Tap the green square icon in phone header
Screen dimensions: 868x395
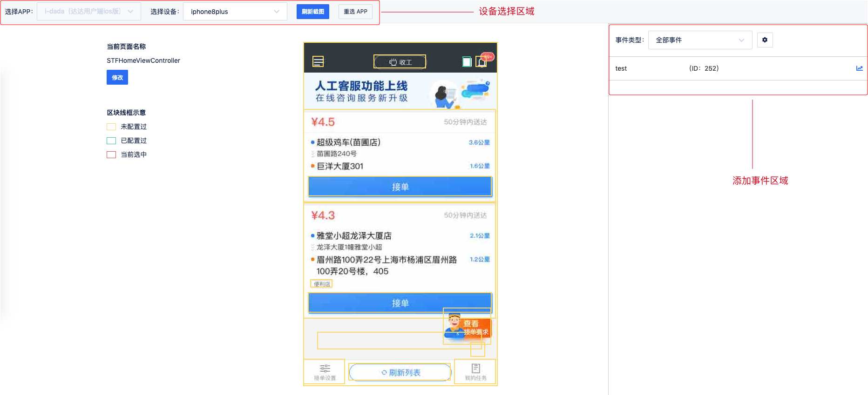point(467,62)
